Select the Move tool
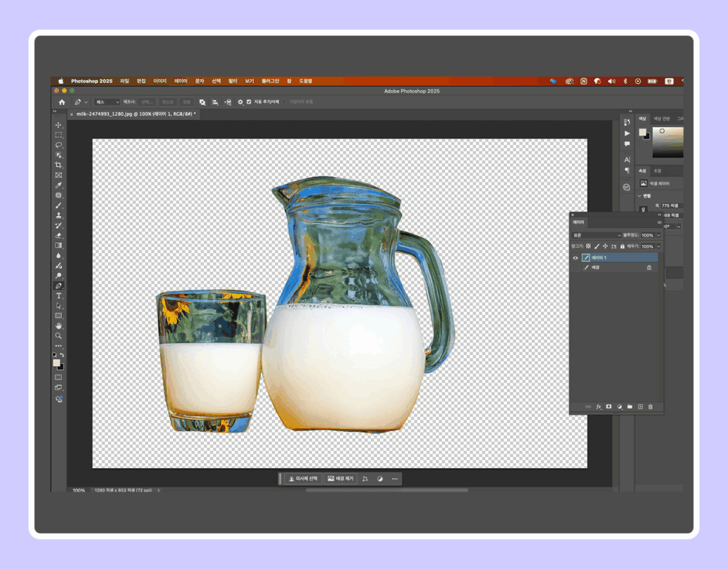 pyautogui.click(x=58, y=125)
